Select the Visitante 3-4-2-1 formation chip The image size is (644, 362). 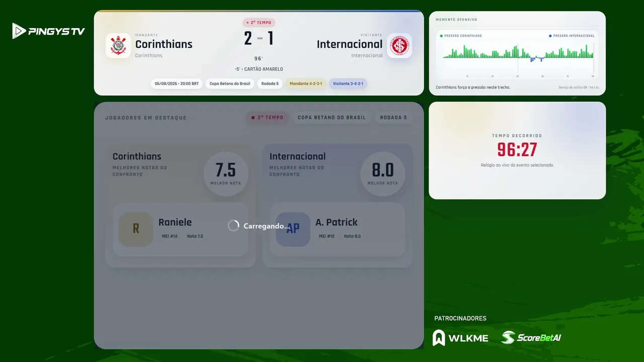click(x=348, y=83)
